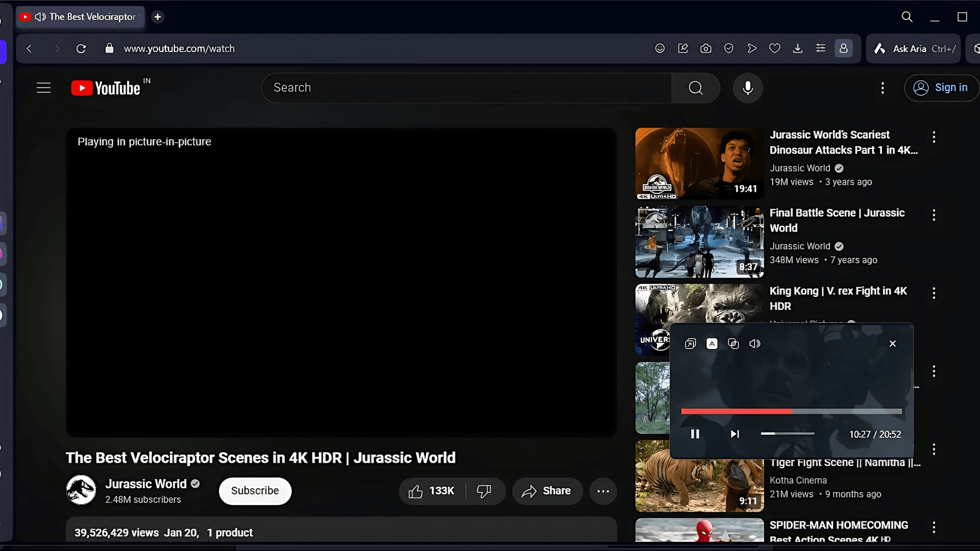Open the emoji reactions icon in address bar
This screenshot has height=551, width=980.
click(660, 48)
